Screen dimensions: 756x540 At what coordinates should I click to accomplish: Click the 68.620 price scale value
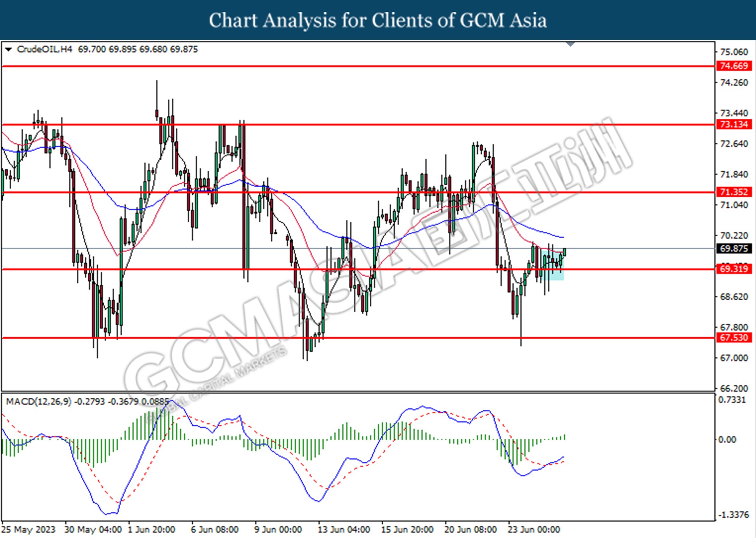(x=734, y=297)
